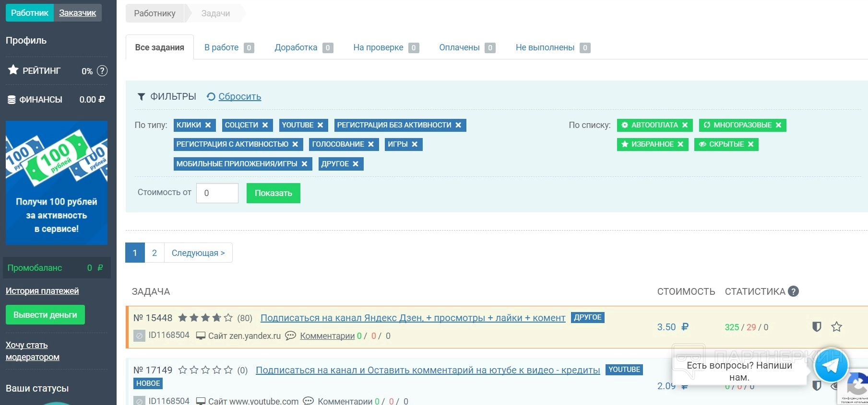868x405 pixels.
Task: Click the shield icon on task 17149
Action: point(817,386)
